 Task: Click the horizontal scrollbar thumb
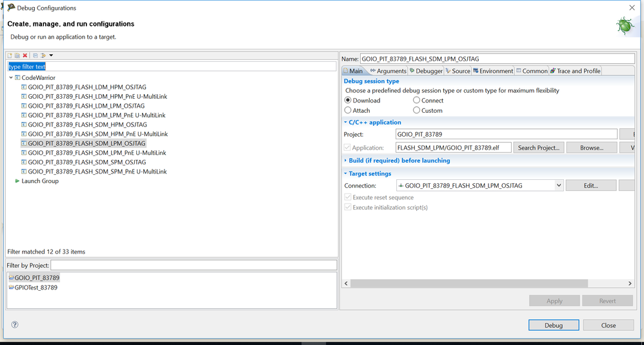pyautogui.click(x=469, y=284)
